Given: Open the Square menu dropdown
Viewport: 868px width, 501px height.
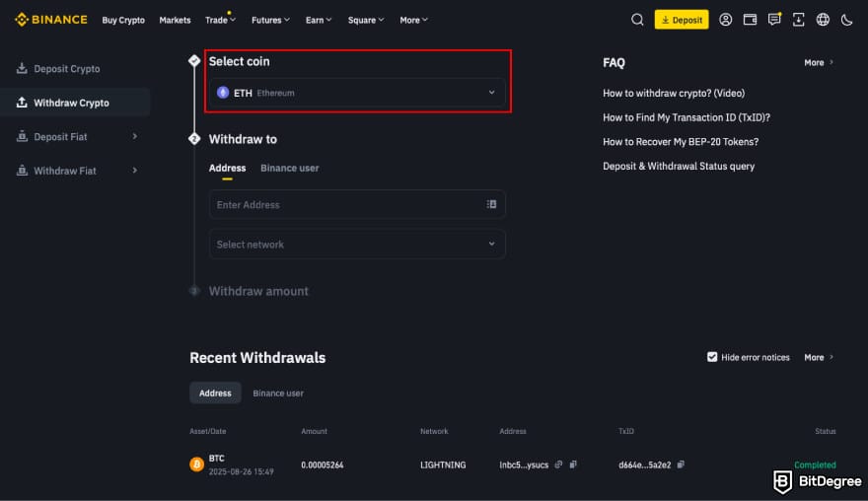Looking at the screenshot, I should (x=366, y=20).
